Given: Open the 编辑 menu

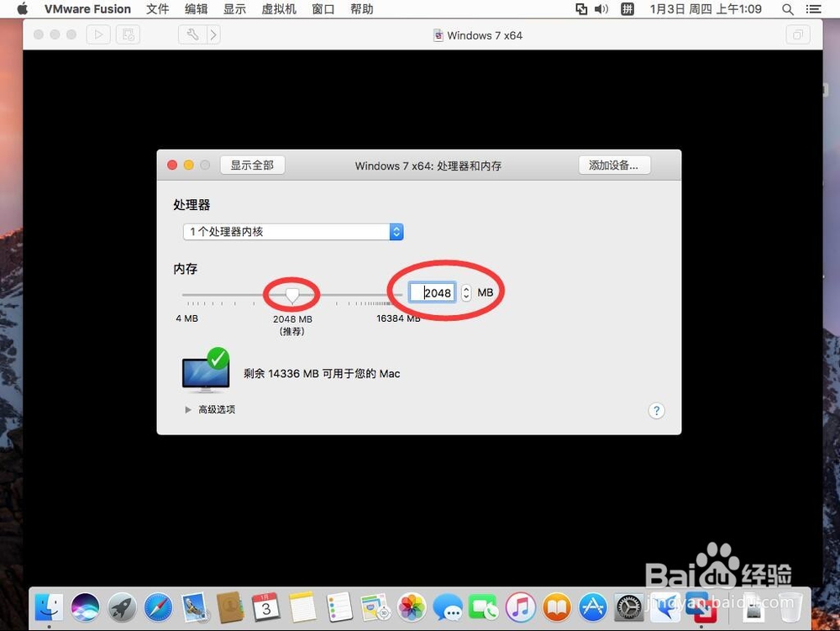Looking at the screenshot, I should coord(196,9).
